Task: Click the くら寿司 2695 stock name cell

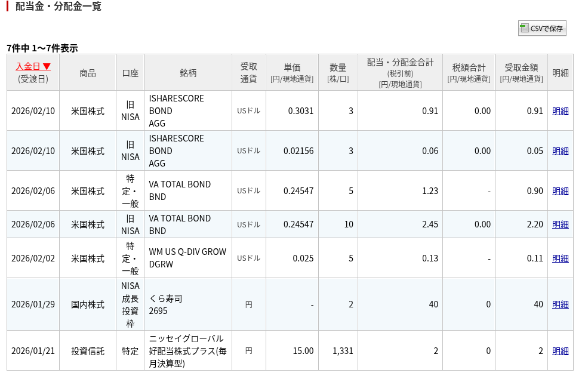Action: [166, 304]
